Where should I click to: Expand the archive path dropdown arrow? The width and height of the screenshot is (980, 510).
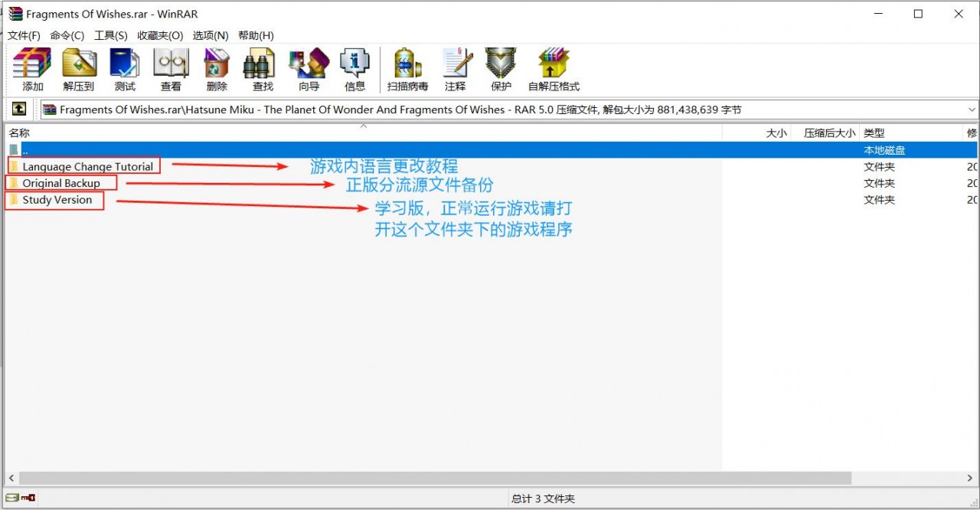pos(972,110)
